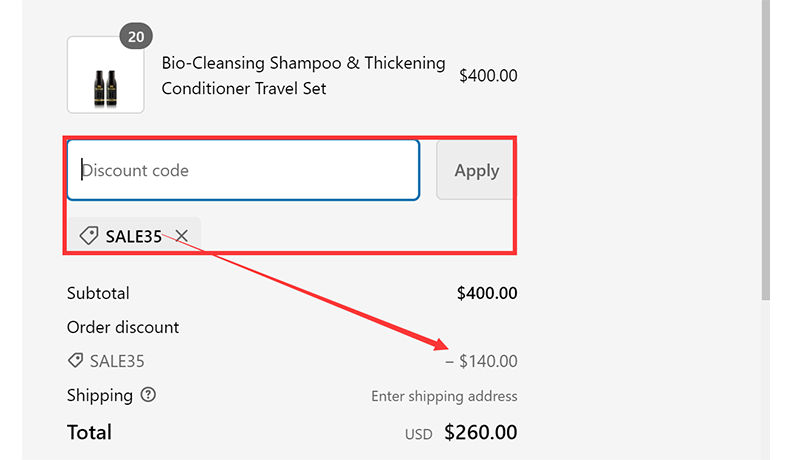Click the shipping help question mark icon

[x=148, y=395]
